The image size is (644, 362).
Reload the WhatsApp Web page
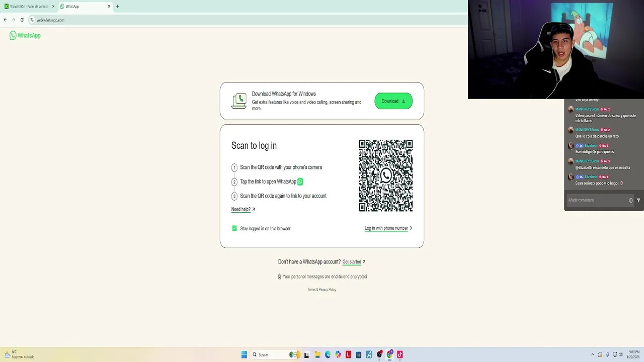(x=22, y=20)
